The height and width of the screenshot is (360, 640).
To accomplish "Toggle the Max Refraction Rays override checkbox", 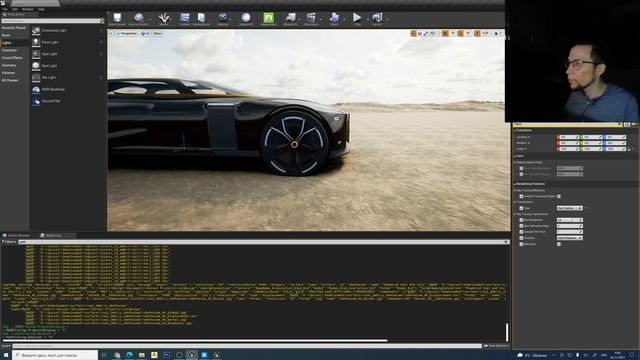I will click(x=521, y=226).
